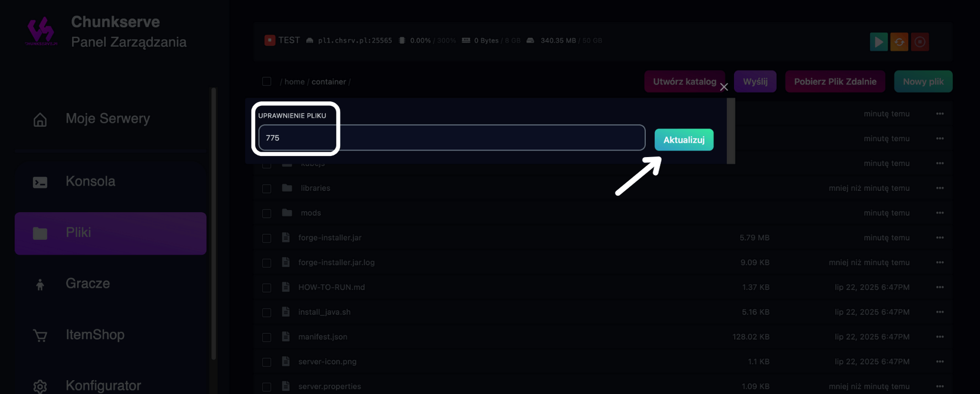980x394 pixels.
Task: Open the options menu for server-icon.png
Action: [x=940, y=361]
